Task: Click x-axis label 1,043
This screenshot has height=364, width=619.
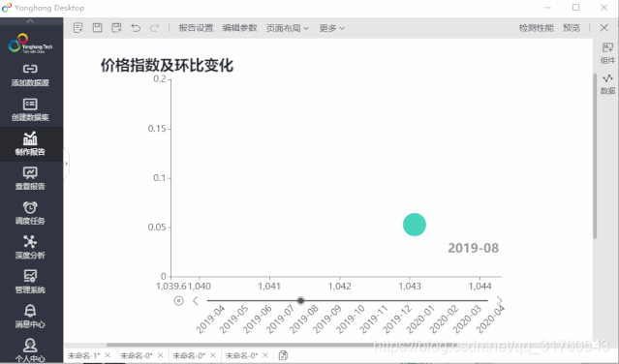Action: [x=410, y=286]
